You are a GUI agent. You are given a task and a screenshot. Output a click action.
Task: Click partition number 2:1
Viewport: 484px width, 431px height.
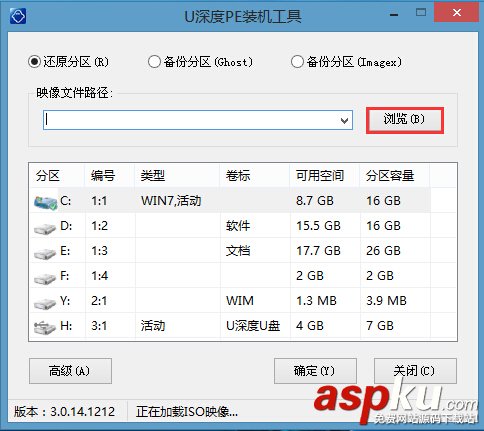[99, 301]
